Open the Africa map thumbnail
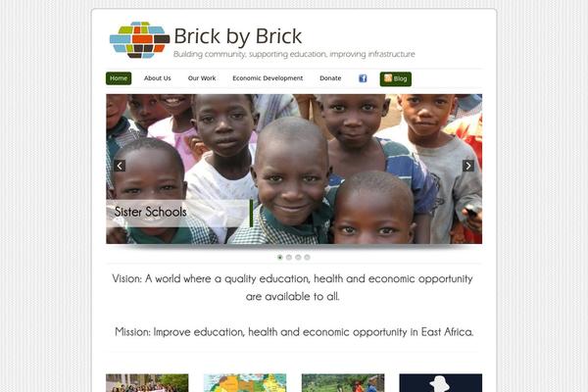The width and height of the screenshot is (588, 392). (245, 382)
